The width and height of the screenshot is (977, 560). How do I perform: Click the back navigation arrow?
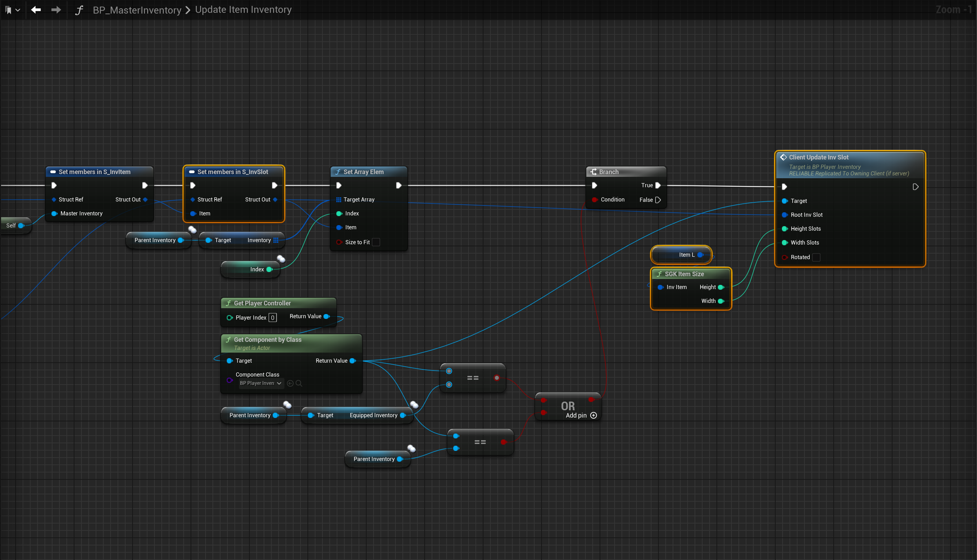click(36, 10)
